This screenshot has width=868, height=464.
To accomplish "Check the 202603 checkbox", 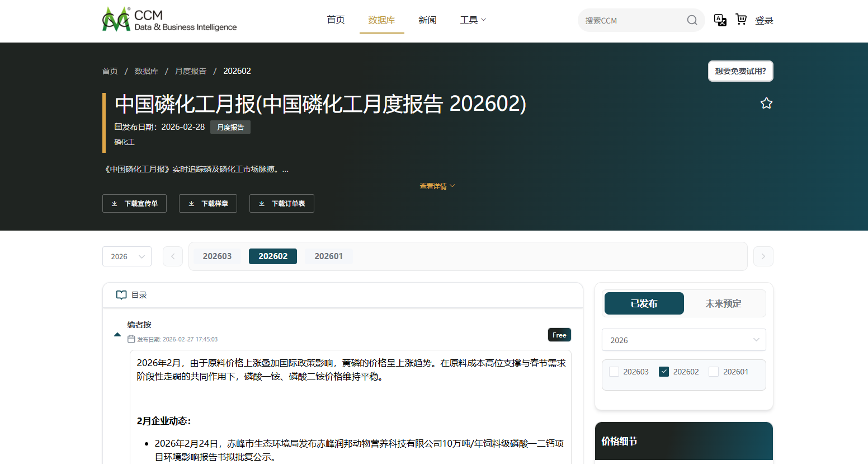I will coord(614,371).
